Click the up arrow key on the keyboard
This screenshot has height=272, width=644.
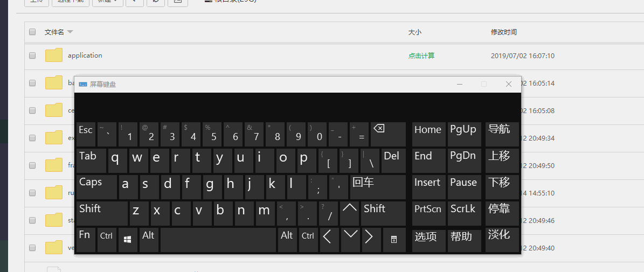click(x=350, y=213)
